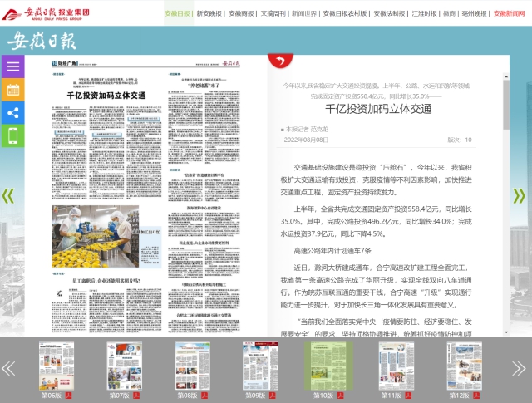Image resolution: width=532 pixels, height=403 pixels.
Task: Open the 江淮时报 link
Action: coord(424,14)
